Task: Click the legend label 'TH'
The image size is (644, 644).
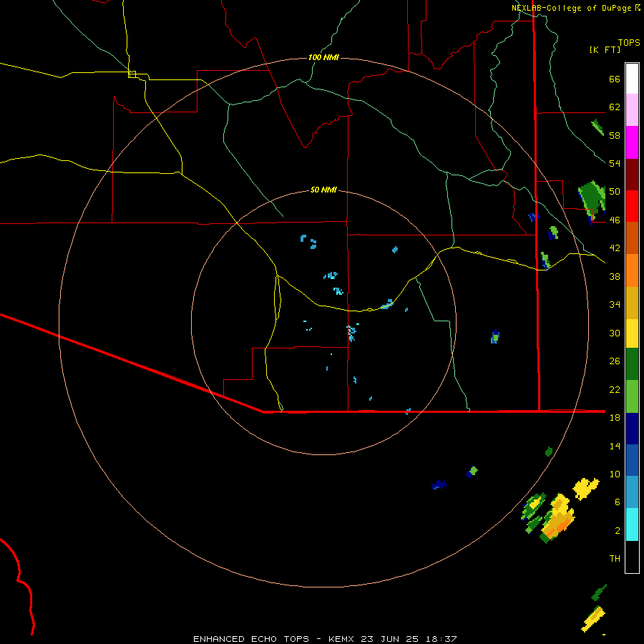Action: click(x=615, y=559)
